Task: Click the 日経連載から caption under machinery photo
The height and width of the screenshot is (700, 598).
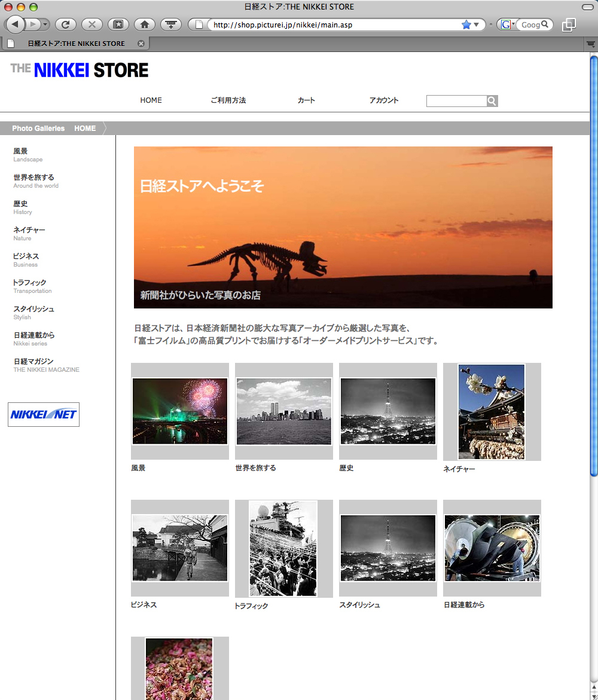Action: (x=464, y=604)
